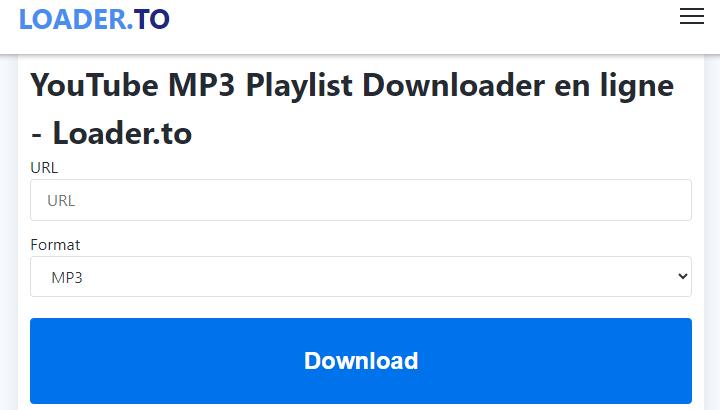
Task: Click the URL placeholder text in the box
Action: pyautogui.click(x=61, y=201)
